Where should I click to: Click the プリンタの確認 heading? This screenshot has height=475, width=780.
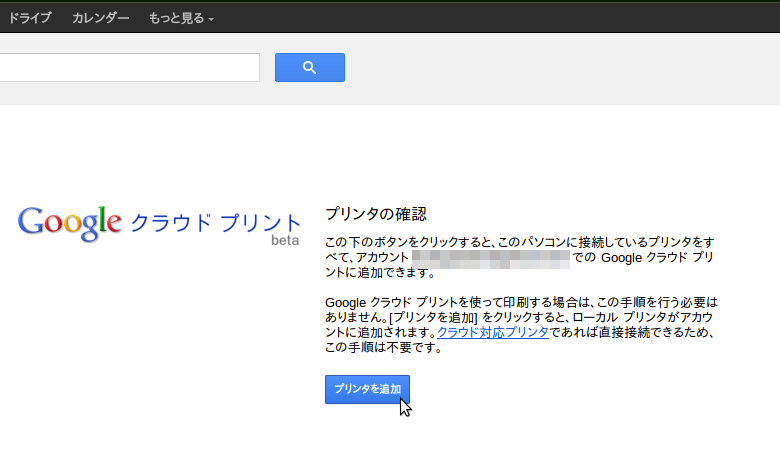[376, 214]
